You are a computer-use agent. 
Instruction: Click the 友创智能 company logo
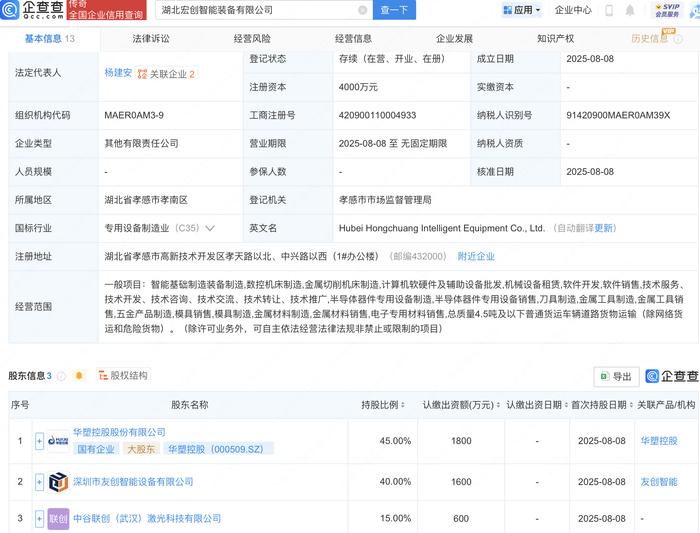pos(58,482)
